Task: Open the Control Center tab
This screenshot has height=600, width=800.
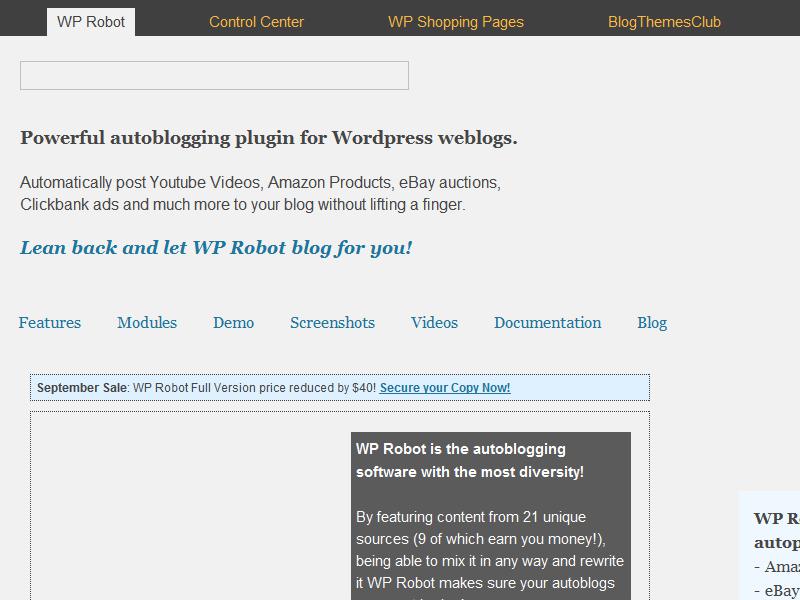Action: coord(256,22)
